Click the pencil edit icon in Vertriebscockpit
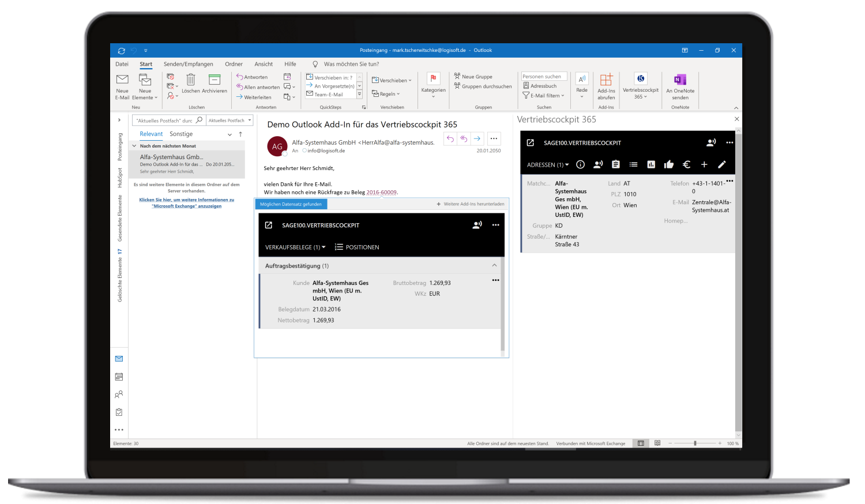 pyautogui.click(x=721, y=164)
